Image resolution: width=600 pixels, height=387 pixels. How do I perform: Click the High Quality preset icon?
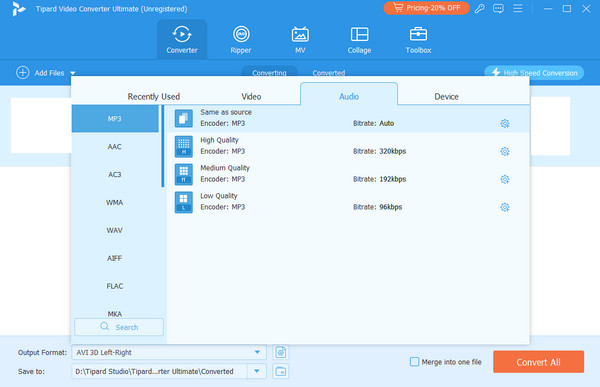pyautogui.click(x=184, y=146)
